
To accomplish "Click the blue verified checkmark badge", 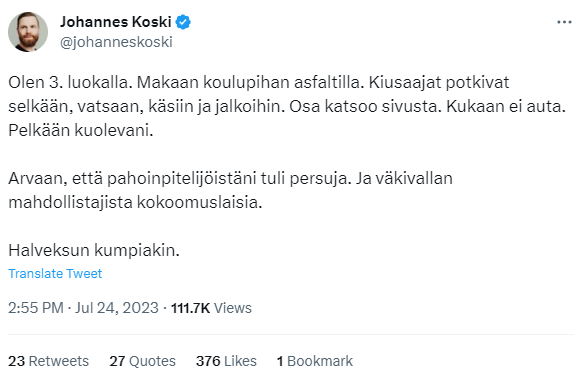I will click(x=183, y=22).
